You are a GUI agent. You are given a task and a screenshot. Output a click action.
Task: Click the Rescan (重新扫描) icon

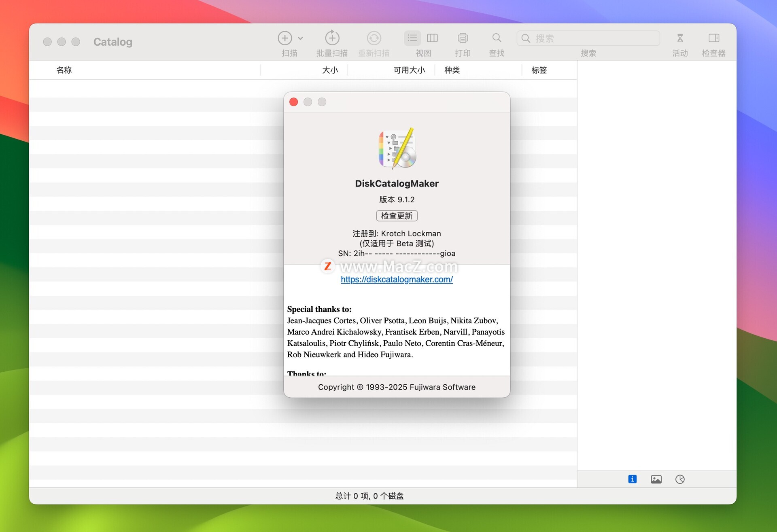click(x=374, y=38)
